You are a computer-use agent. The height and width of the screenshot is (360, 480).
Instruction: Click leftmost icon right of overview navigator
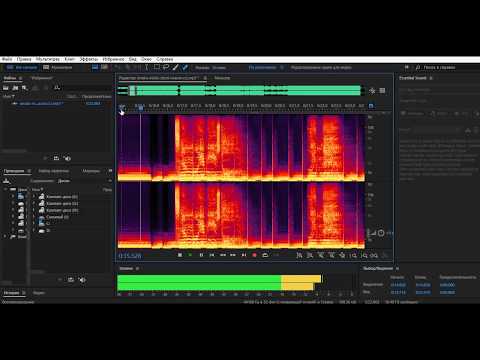372,91
